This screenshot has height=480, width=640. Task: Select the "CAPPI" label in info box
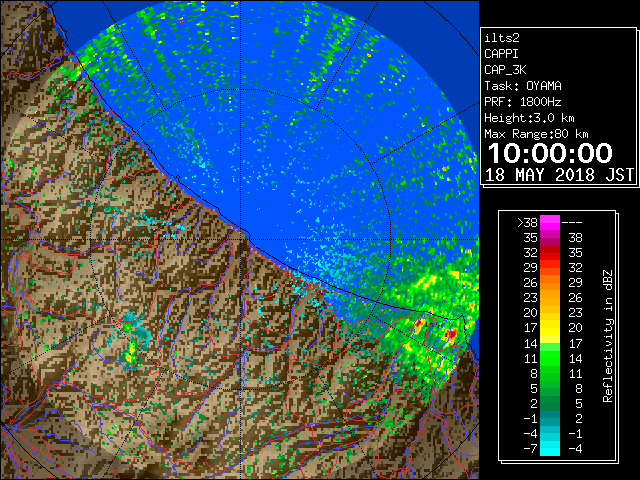[501, 54]
